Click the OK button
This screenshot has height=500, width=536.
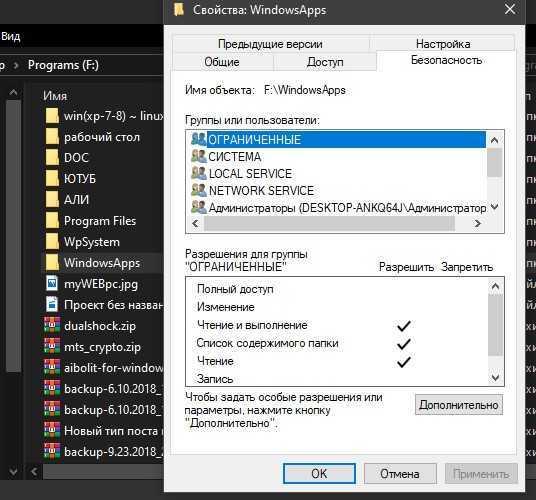(x=319, y=474)
